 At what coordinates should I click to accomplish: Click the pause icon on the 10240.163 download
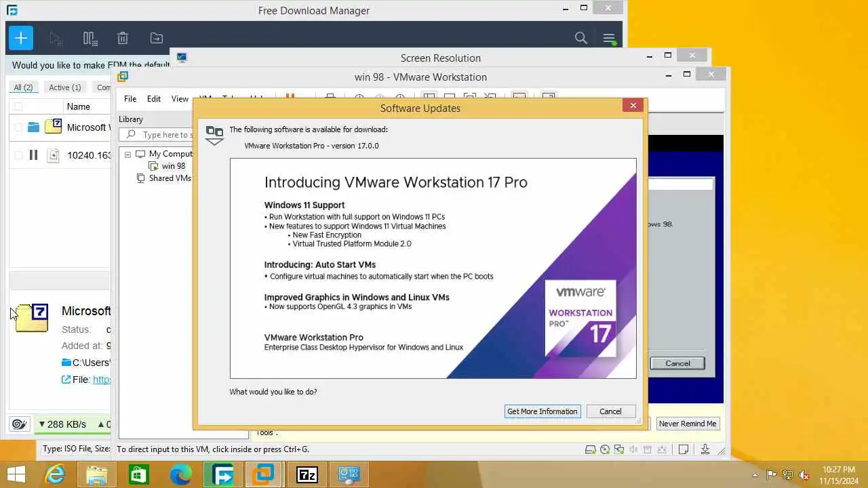(x=33, y=155)
